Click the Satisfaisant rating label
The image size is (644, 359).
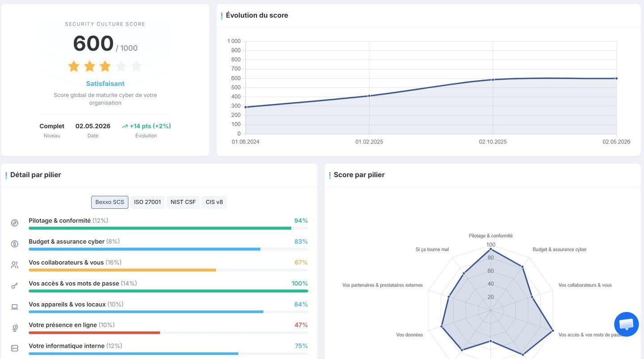tap(105, 84)
